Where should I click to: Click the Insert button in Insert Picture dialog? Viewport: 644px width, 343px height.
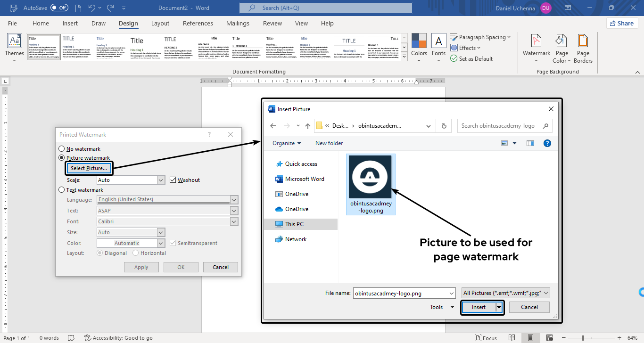click(x=479, y=307)
